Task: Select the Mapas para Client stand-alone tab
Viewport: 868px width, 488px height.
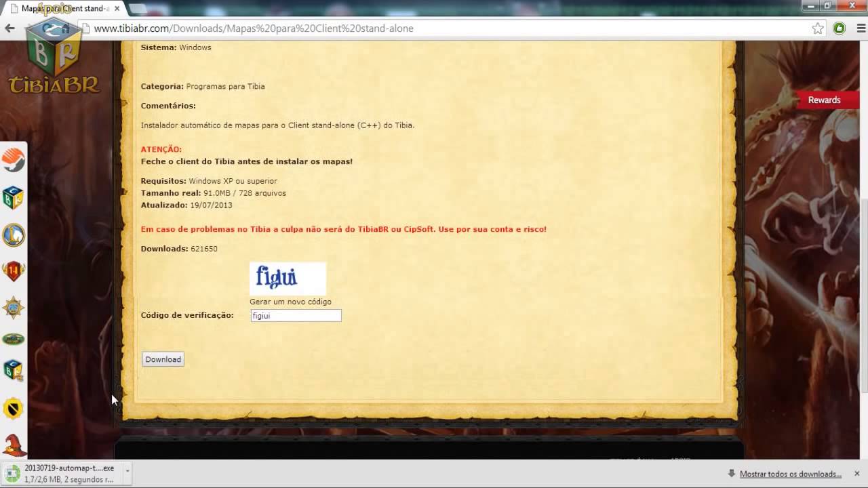Action: pos(64,9)
